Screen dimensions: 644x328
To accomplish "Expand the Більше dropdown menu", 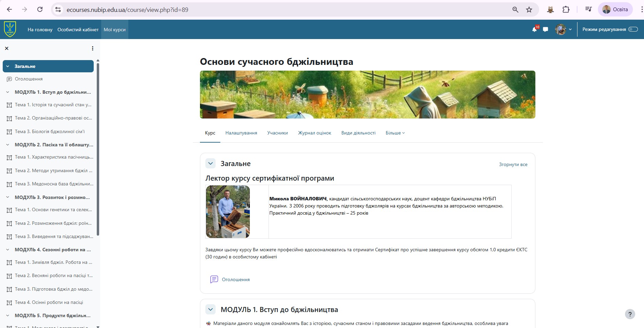I will [395, 133].
